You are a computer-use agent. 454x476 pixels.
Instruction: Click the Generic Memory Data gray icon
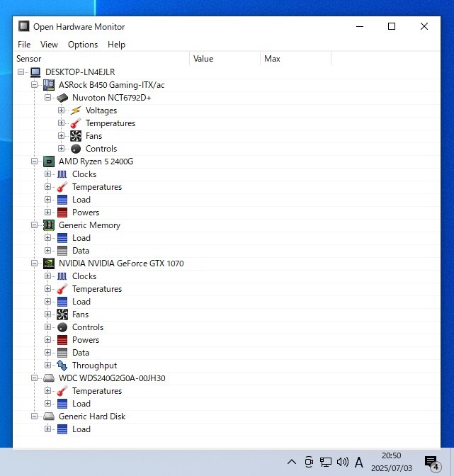62,251
